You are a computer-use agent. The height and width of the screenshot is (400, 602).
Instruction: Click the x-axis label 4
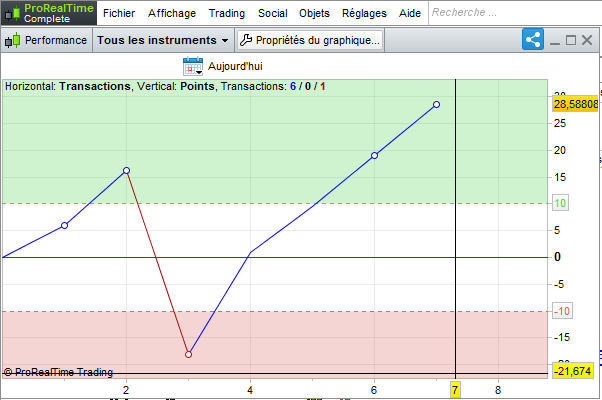click(250, 390)
